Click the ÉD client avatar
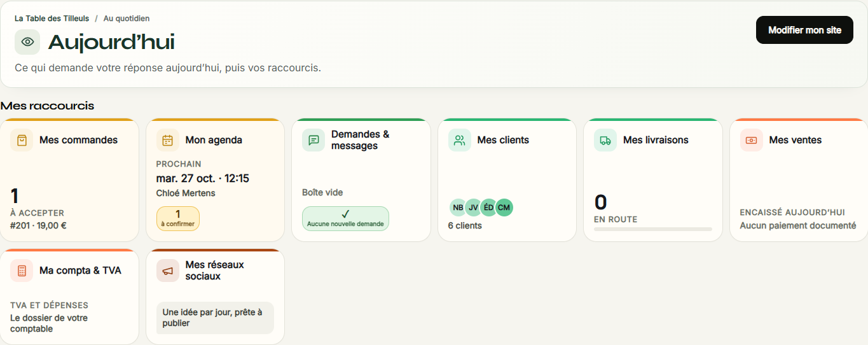 pyautogui.click(x=488, y=208)
